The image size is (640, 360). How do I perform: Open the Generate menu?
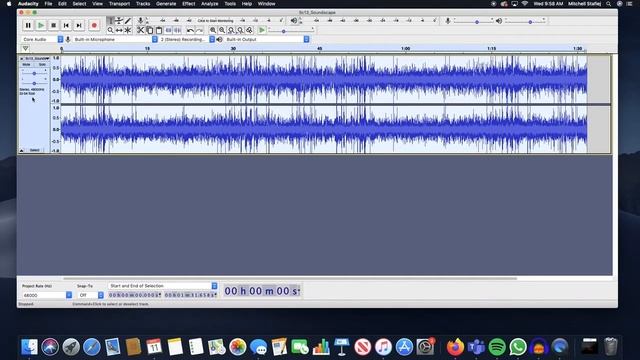(166, 4)
